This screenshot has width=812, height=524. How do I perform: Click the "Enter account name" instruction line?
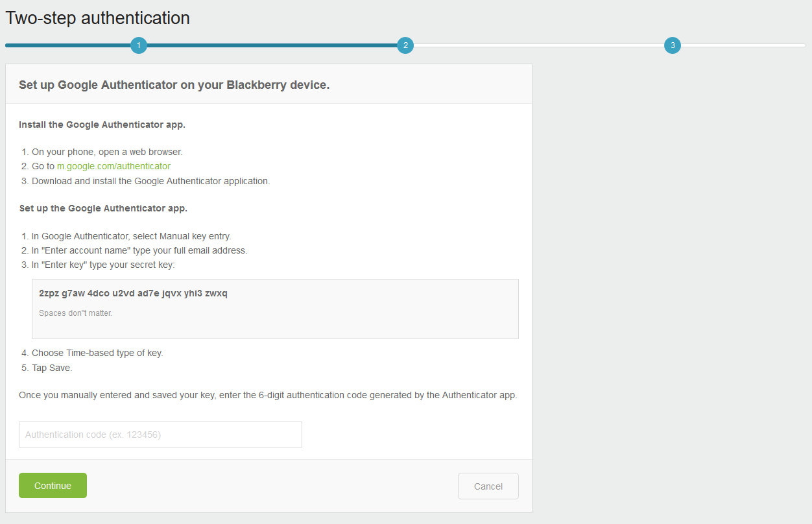coord(139,250)
